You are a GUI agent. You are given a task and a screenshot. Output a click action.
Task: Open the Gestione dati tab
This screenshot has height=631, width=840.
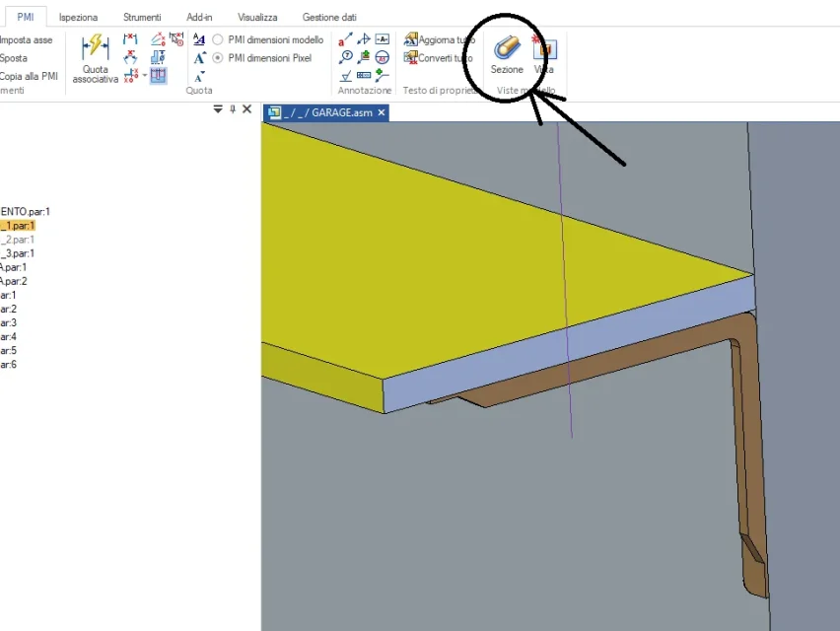pyautogui.click(x=329, y=18)
